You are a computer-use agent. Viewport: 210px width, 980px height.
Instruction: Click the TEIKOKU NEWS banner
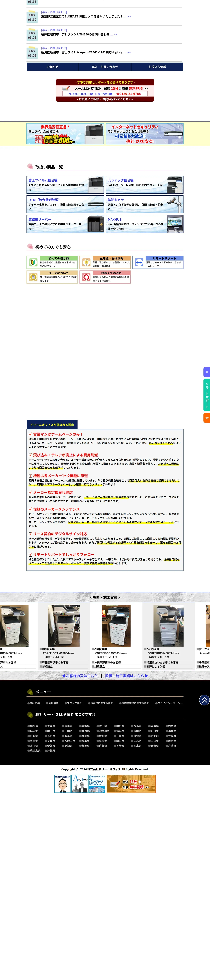coord(97,784)
